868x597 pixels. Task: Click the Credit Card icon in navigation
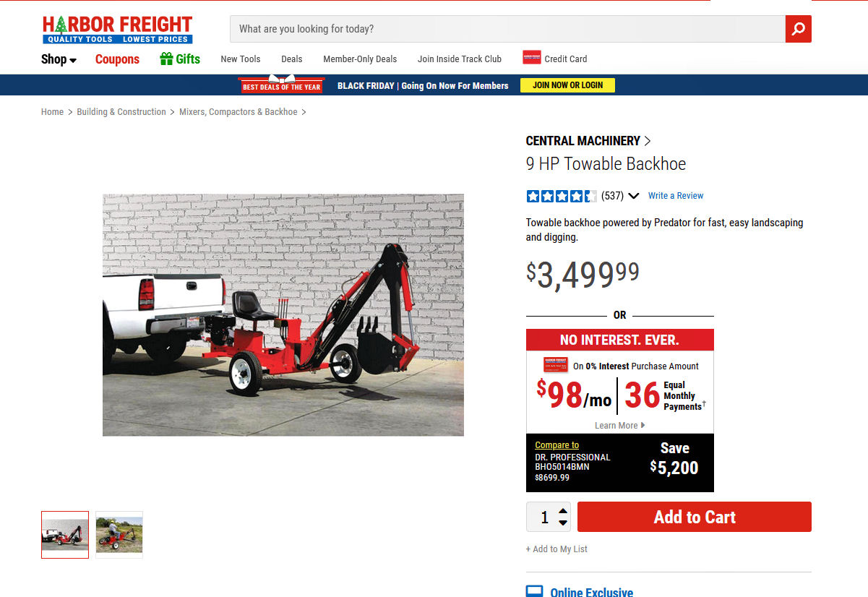click(532, 58)
